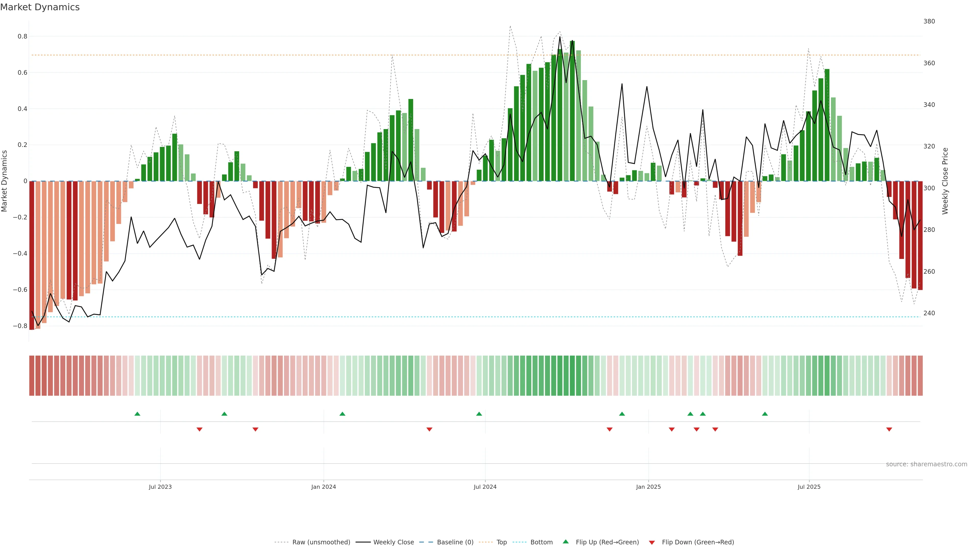Click the Flip Down red triangle legend icon
980x551 pixels.
tap(652, 542)
